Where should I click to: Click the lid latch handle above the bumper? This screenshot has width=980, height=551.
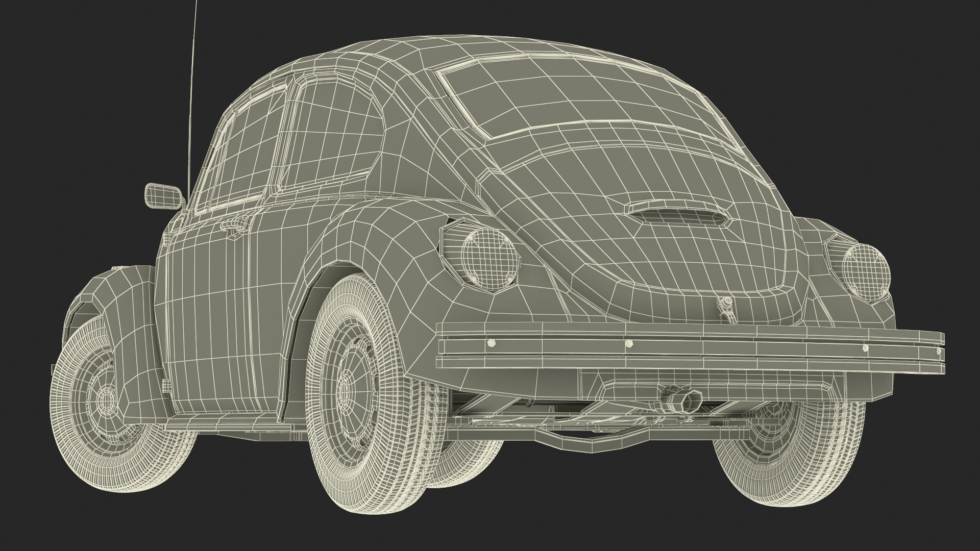pos(725,308)
